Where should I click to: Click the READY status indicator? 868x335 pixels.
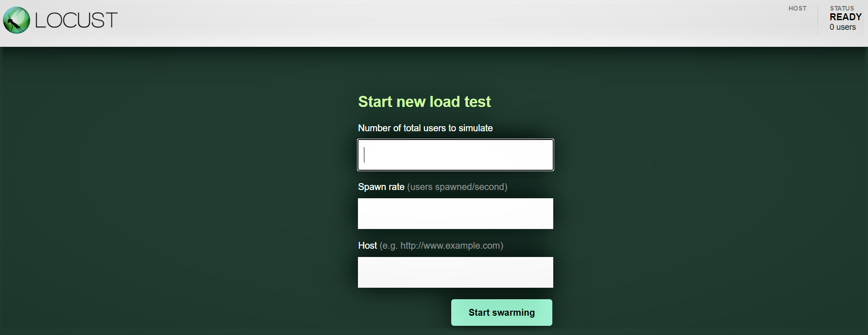845,17
